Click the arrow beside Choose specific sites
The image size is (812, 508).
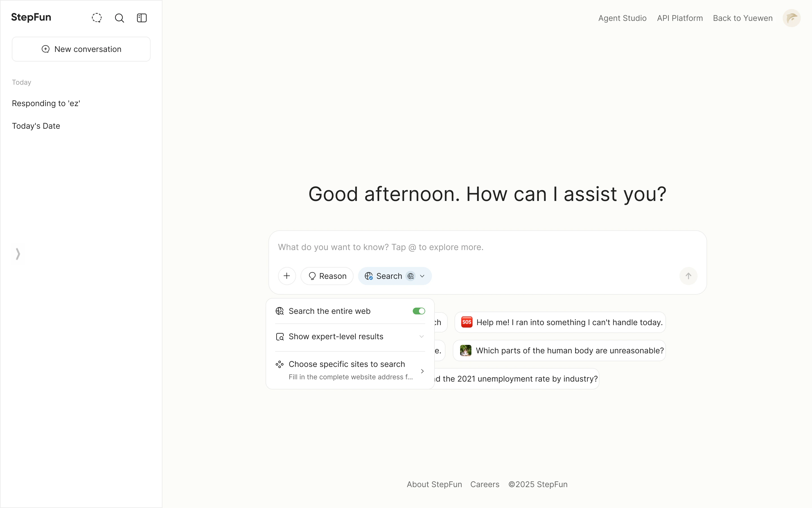(422, 371)
